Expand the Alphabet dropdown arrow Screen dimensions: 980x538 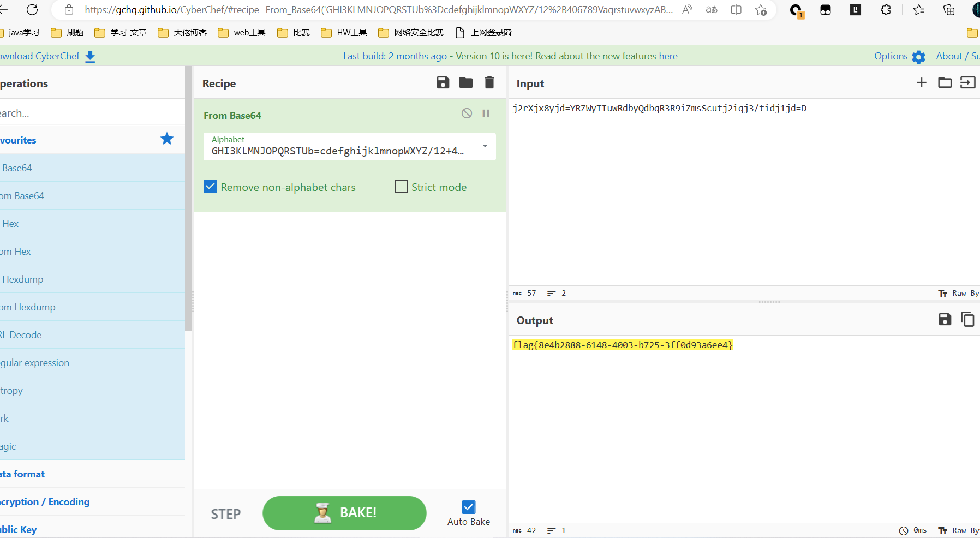coord(485,146)
